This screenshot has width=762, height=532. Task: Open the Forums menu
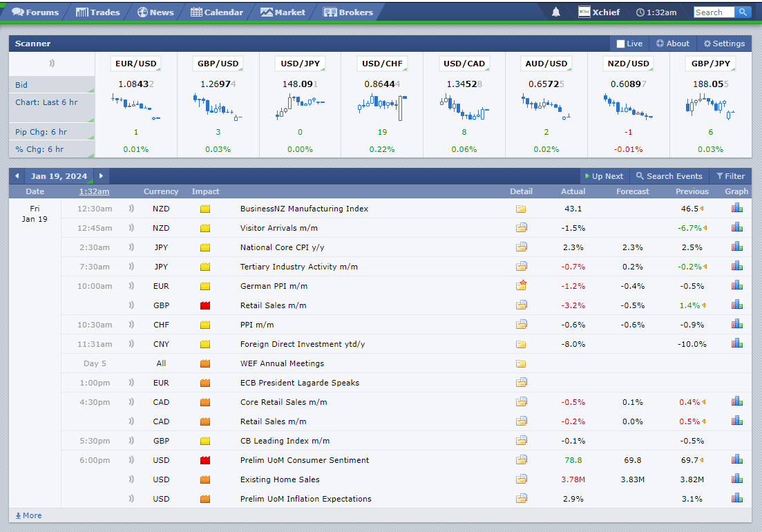tap(35, 12)
